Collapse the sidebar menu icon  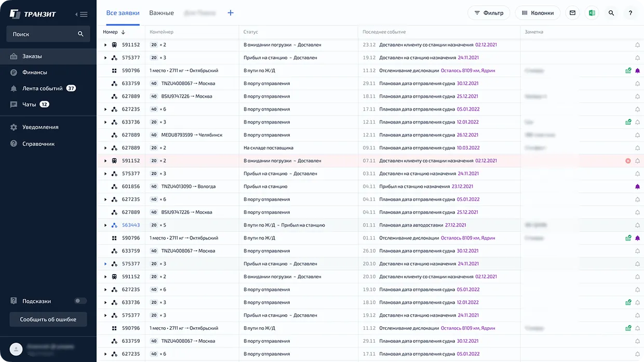pos(82,14)
